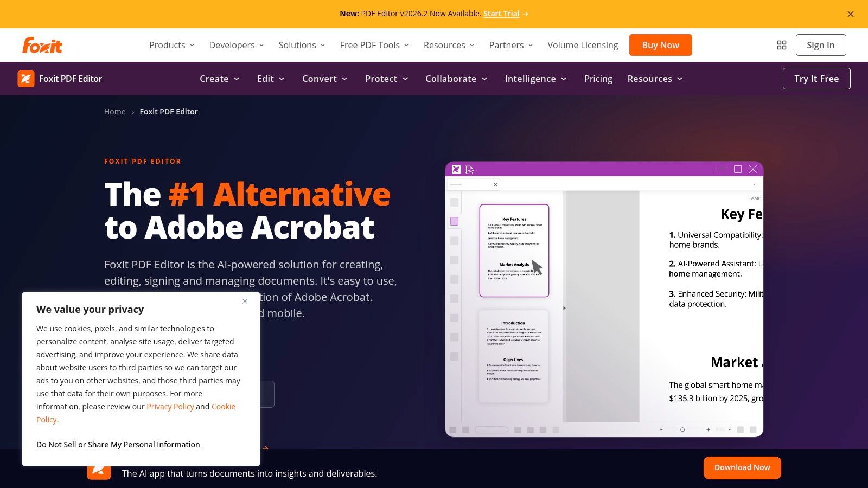This screenshot has width=868, height=488.
Task: Expand top Resources dropdown next to Partners
Action: (449, 45)
